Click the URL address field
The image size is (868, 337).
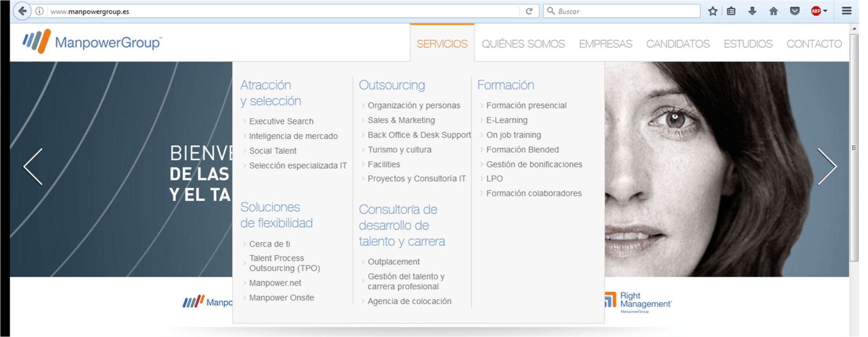(x=285, y=11)
